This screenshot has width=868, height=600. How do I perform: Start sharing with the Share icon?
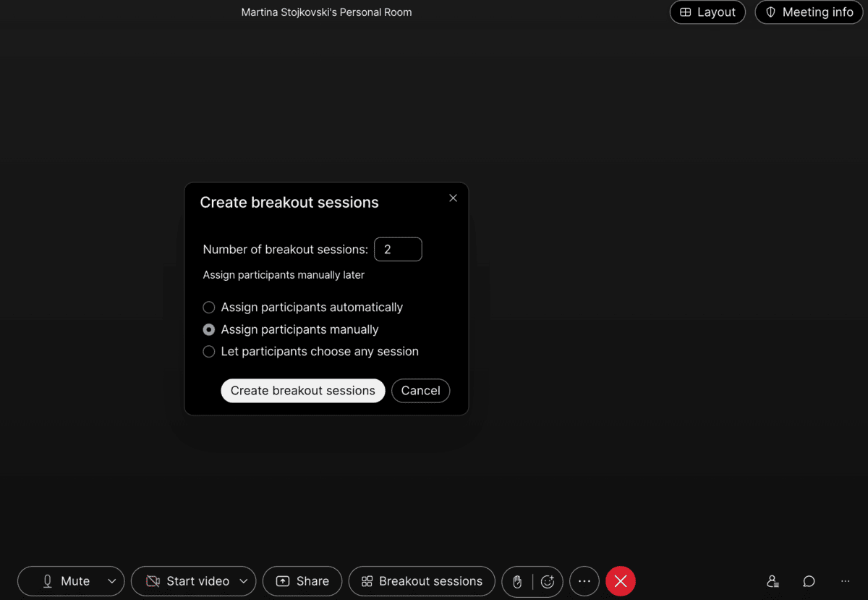tap(282, 581)
